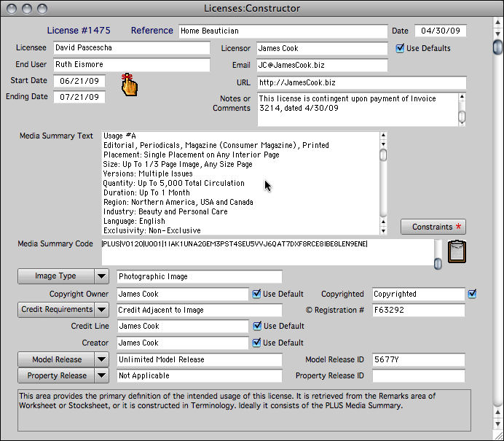Uncheck Use Default for Copyright Owner

[x=256, y=294]
